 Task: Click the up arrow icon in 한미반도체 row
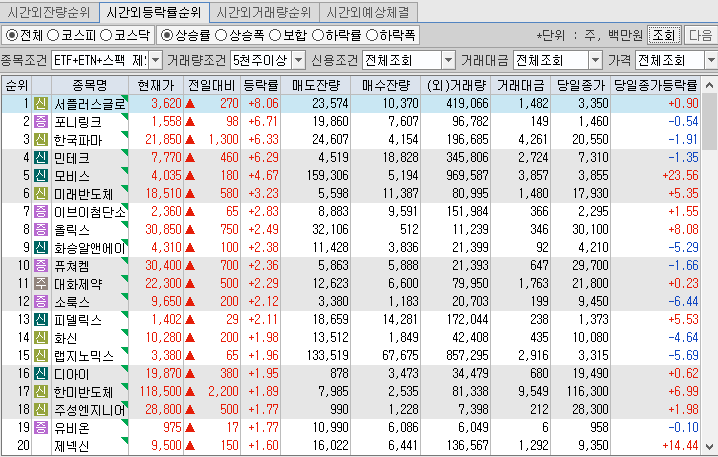point(190,392)
